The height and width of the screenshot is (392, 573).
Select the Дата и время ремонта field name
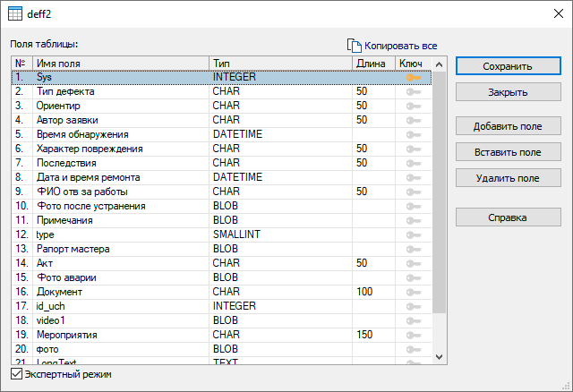(88, 177)
